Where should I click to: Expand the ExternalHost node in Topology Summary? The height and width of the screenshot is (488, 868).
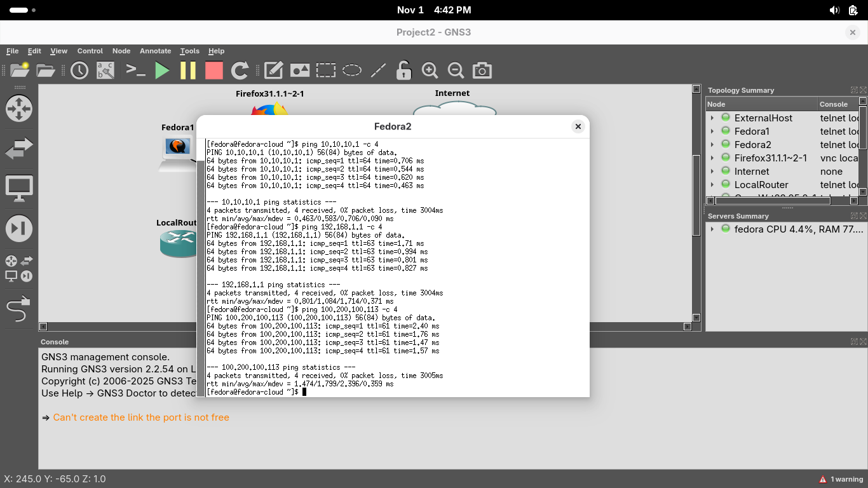coord(712,118)
